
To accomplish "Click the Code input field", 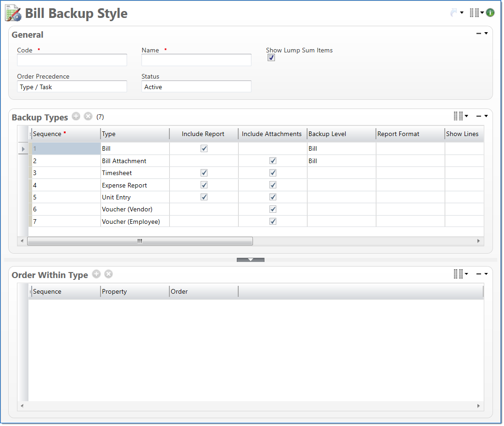I will point(72,60).
